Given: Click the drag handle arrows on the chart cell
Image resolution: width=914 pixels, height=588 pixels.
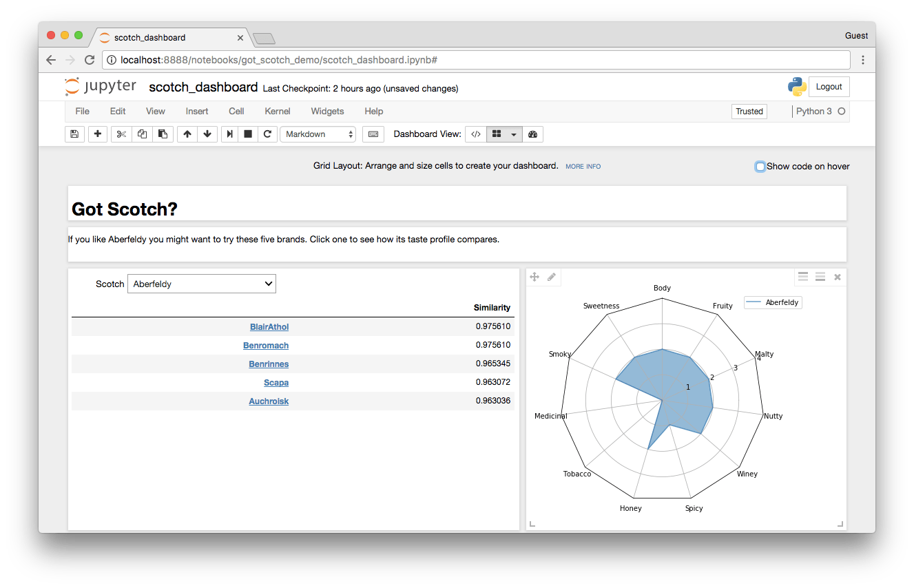Looking at the screenshot, I should click(x=534, y=276).
